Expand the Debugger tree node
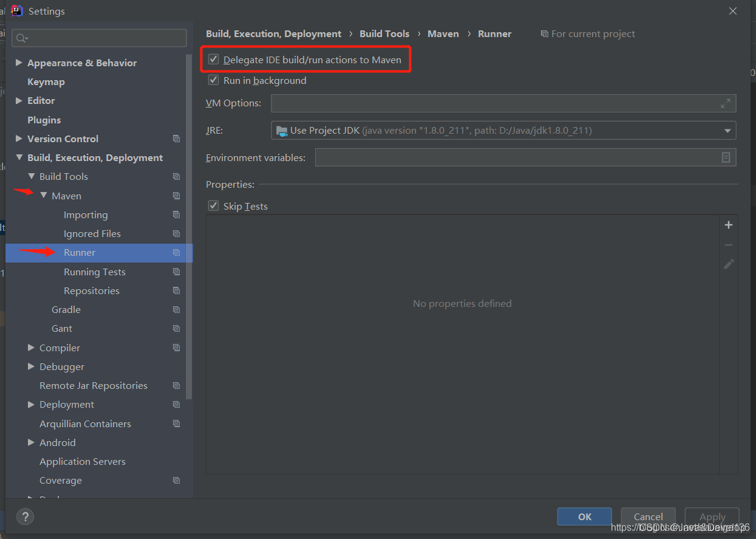Viewport: 756px width, 539px height. click(x=31, y=366)
